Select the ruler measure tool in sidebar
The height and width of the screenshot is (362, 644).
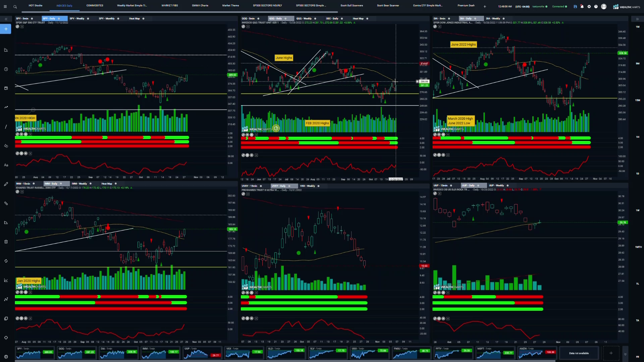tap(6, 203)
